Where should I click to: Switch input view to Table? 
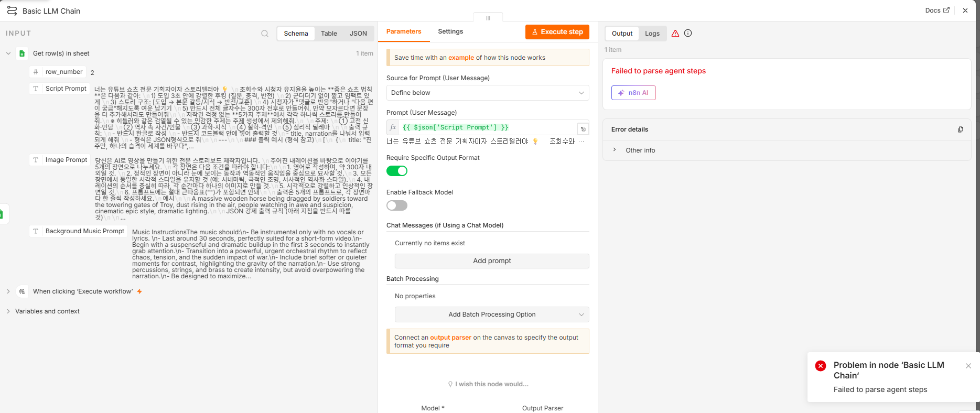pos(329,34)
